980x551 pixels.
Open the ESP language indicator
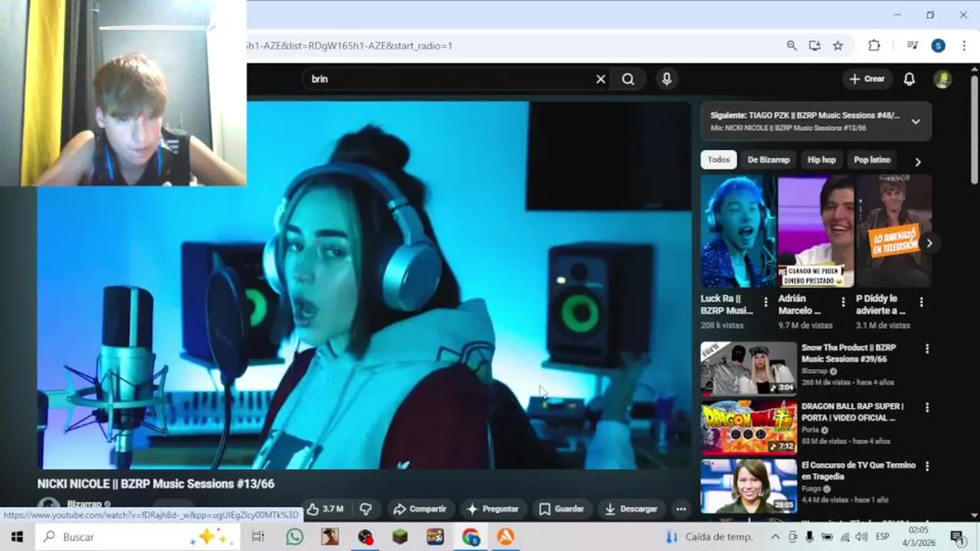click(x=882, y=537)
